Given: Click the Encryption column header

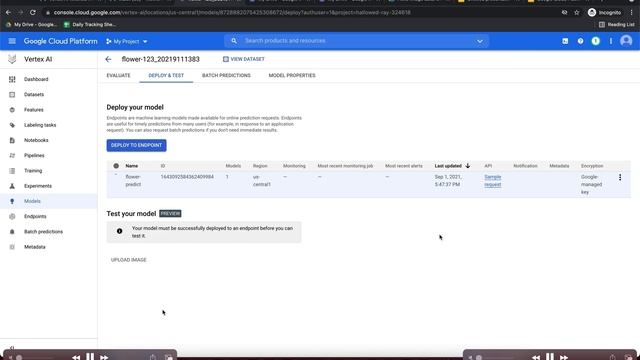Looking at the screenshot, I should pos(592,166).
